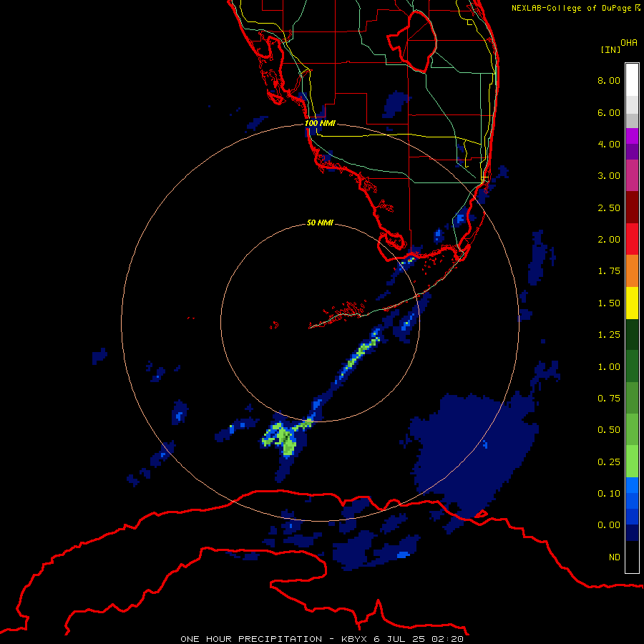The width and height of the screenshot is (644, 644).
Task: Pick the light green legend swatch at 0.25
Action: pyautogui.click(x=632, y=462)
